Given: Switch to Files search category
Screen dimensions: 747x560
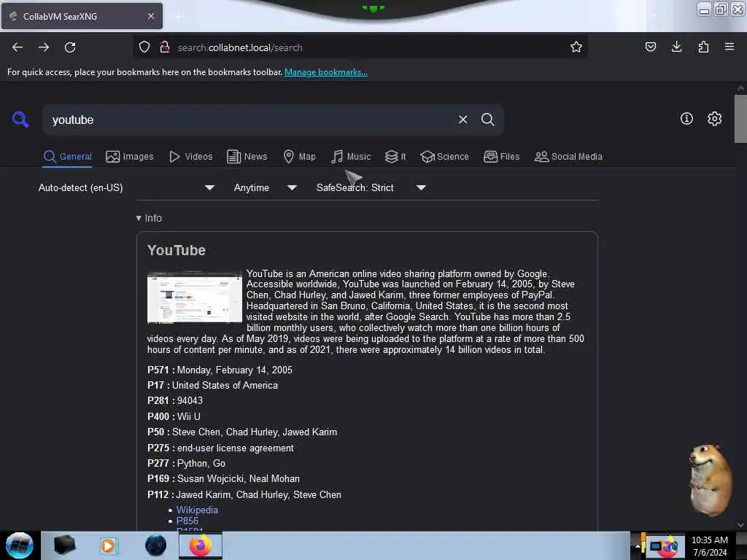Looking at the screenshot, I should pos(502,157).
